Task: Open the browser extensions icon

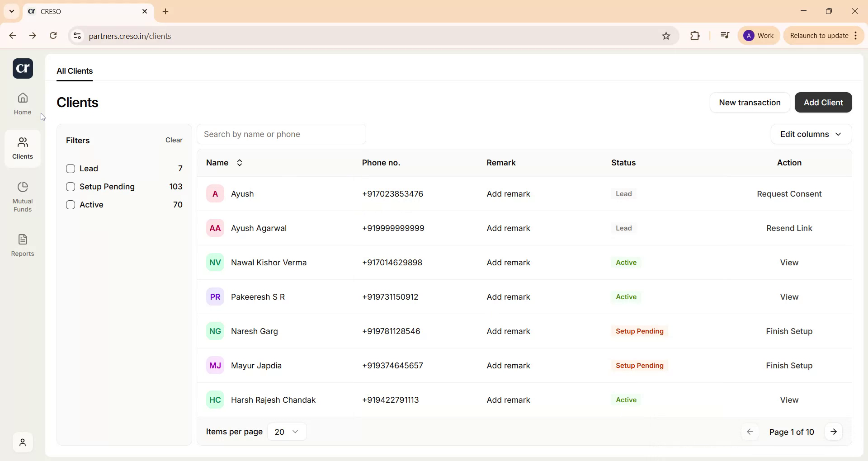Action: pyautogui.click(x=695, y=36)
